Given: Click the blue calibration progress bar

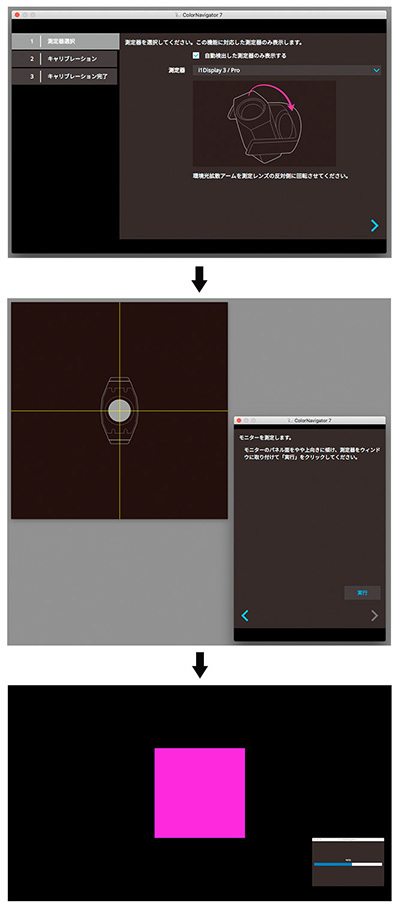Looking at the screenshot, I should click(333, 864).
